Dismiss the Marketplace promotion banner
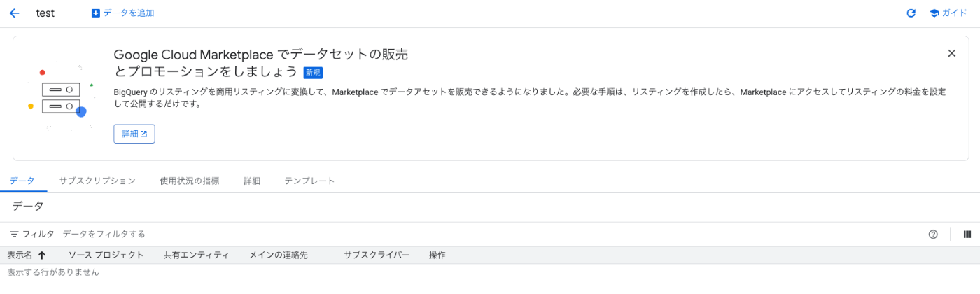 [951, 53]
